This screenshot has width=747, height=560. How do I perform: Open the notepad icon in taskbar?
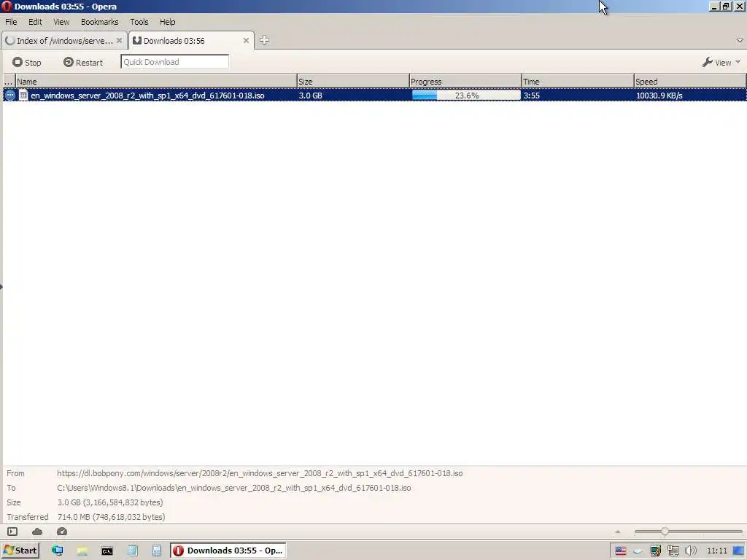coord(133,551)
